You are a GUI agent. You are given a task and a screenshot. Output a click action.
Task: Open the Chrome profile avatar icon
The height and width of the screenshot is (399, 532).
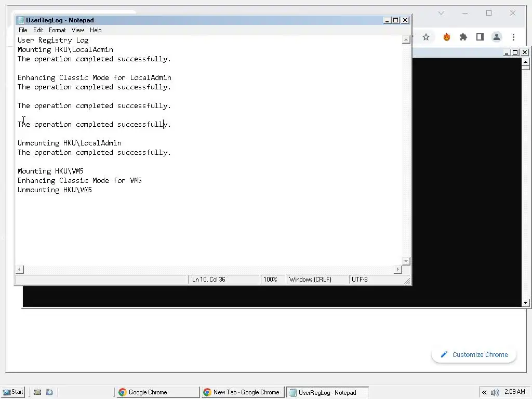(496, 37)
